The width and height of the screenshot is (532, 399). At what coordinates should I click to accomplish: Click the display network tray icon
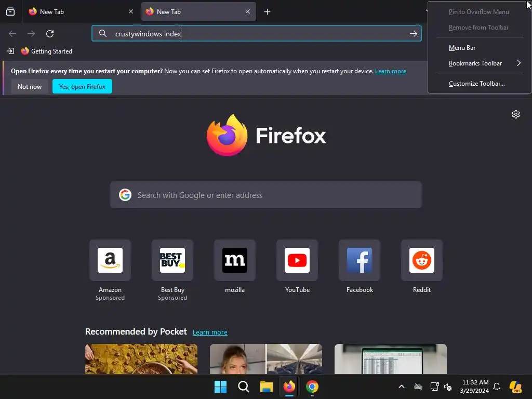coord(434,387)
